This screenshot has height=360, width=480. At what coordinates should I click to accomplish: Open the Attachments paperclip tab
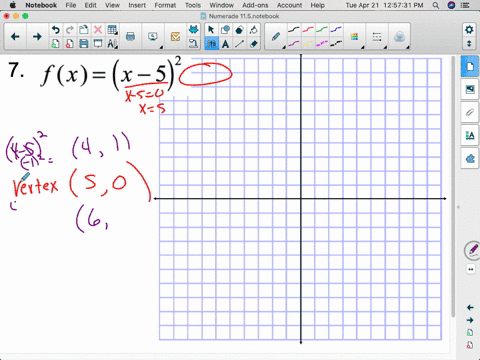tap(470, 112)
